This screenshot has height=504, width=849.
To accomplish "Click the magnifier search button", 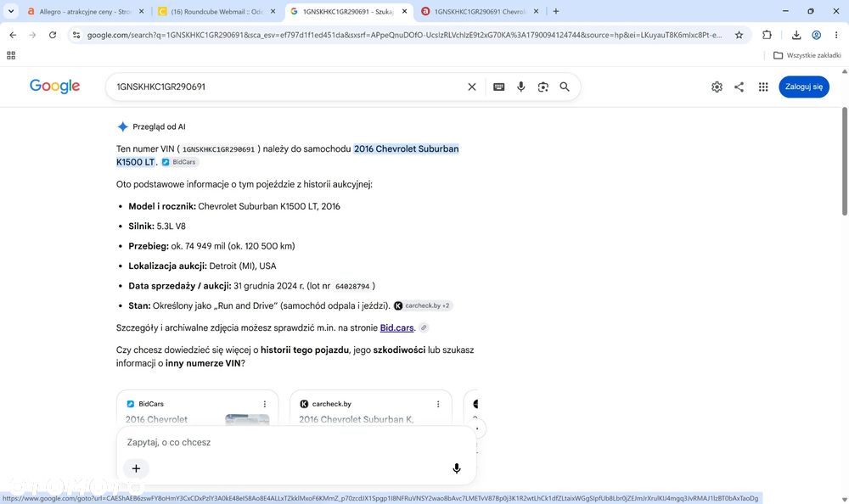I will [x=565, y=87].
